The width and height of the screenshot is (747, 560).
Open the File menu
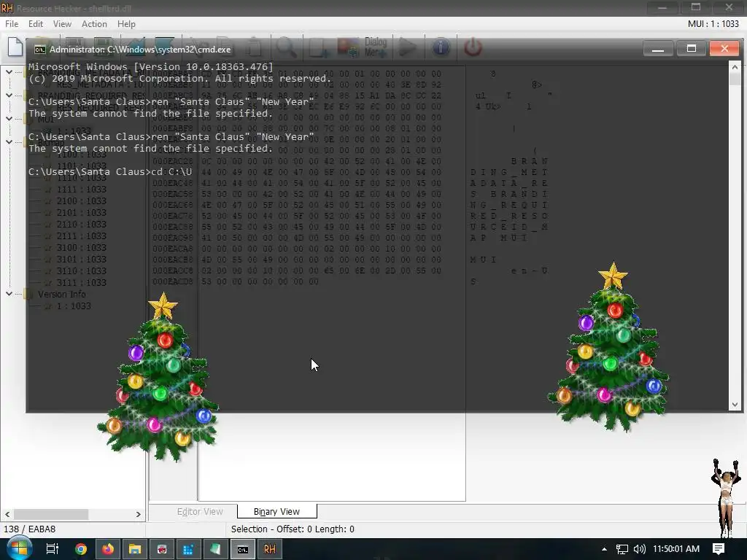[x=12, y=24]
